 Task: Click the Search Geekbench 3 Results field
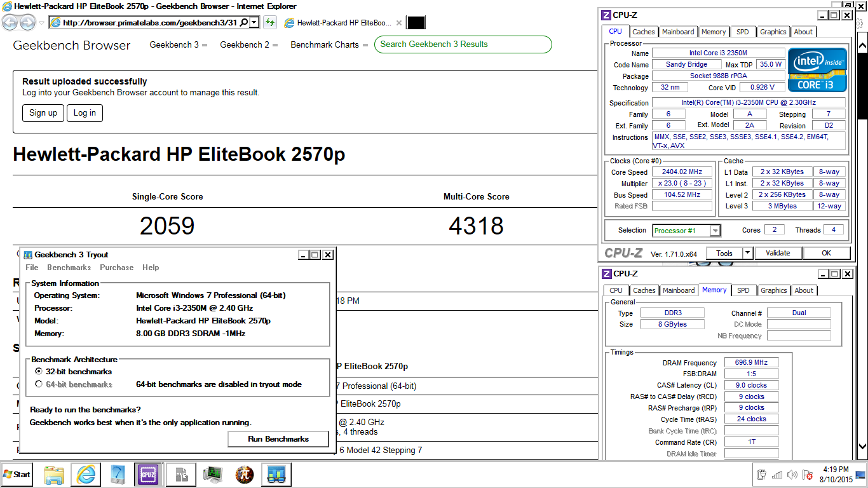click(463, 44)
